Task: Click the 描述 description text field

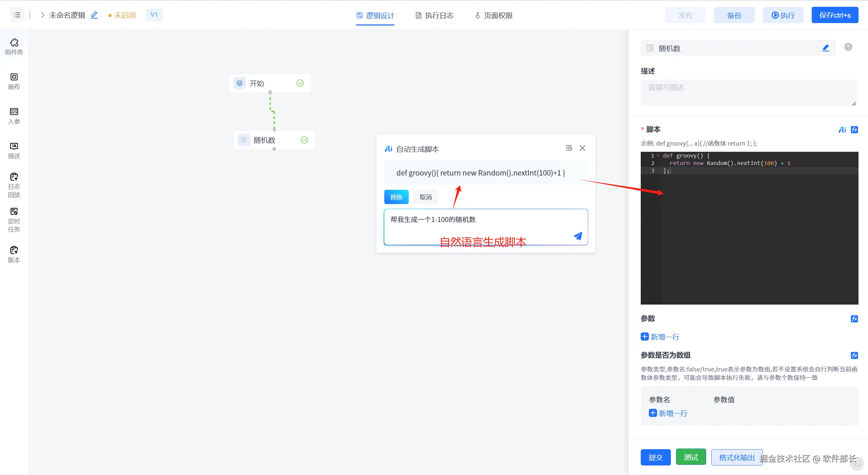Action: coord(748,92)
